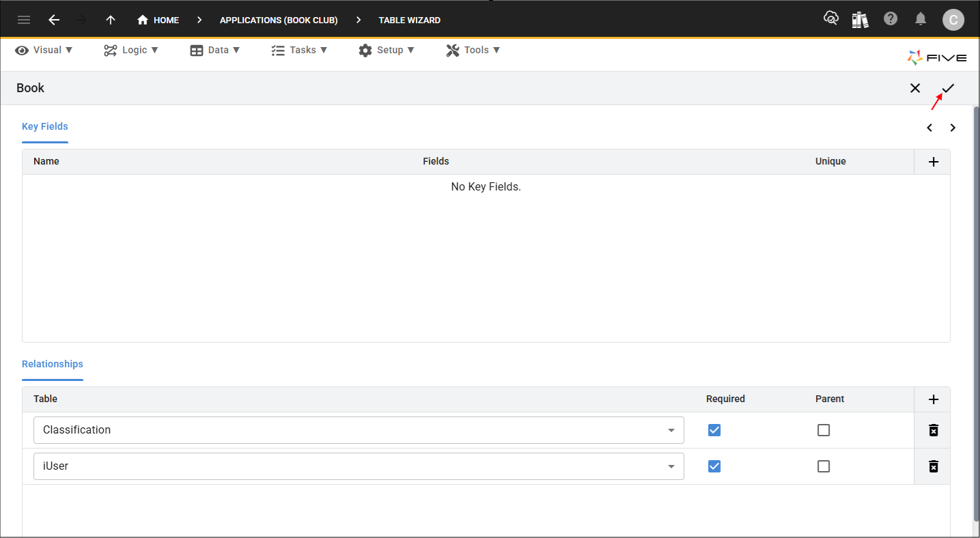Open the Classification table dropdown
Screen dimensions: 980x538
[359, 430]
